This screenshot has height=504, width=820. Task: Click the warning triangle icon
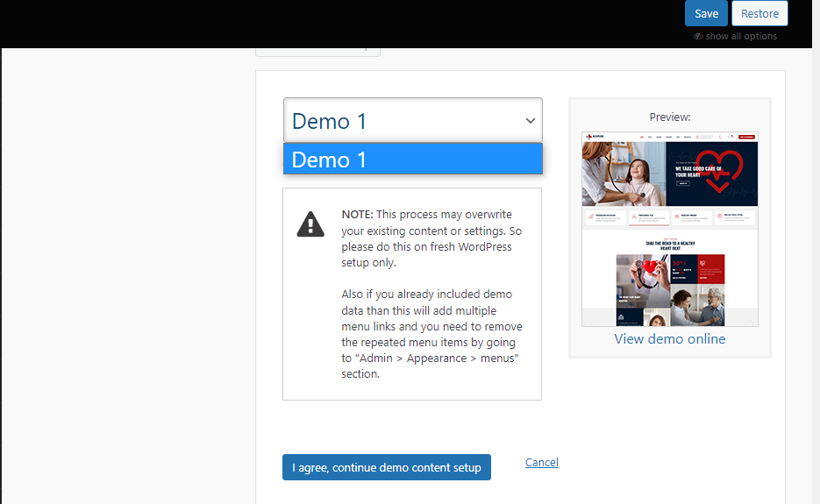pos(310,224)
